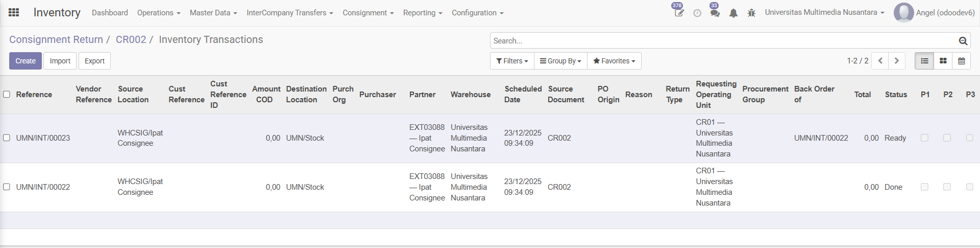
Task: Select the UMN/INT/00023 row checkbox
Action: pos(7,138)
